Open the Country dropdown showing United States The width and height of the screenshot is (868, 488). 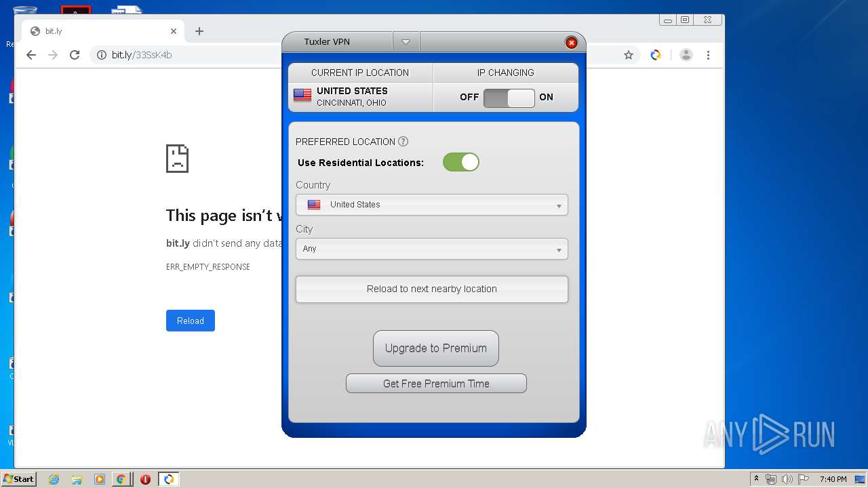(x=432, y=205)
